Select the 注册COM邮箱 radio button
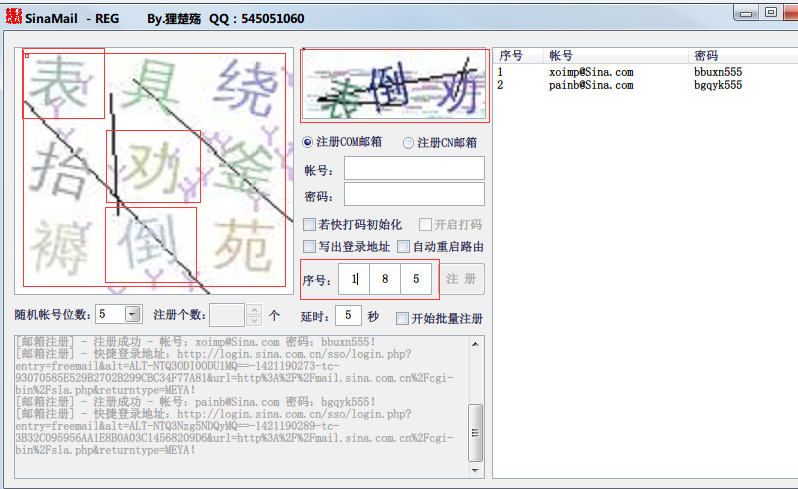The height and width of the screenshot is (489, 798). pyautogui.click(x=307, y=142)
